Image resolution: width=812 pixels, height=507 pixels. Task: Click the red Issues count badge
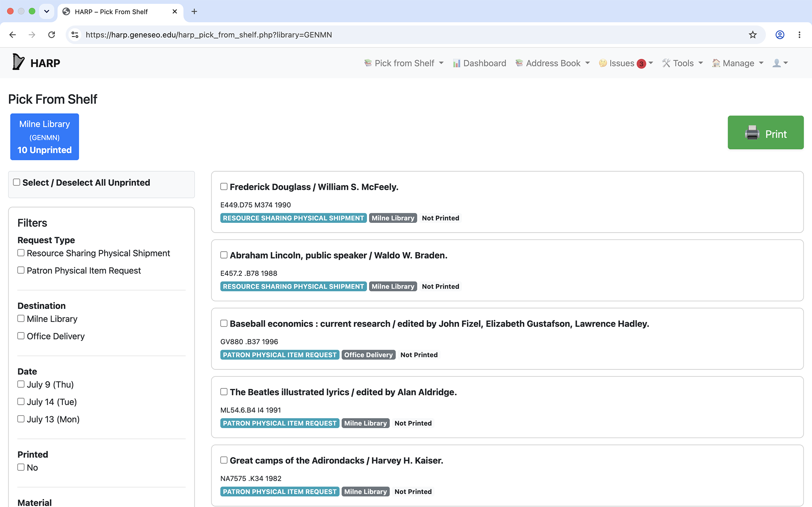pos(641,64)
